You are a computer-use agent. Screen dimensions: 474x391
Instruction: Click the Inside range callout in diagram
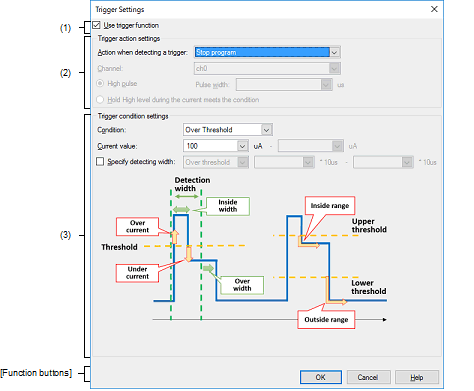tap(330, 206)
